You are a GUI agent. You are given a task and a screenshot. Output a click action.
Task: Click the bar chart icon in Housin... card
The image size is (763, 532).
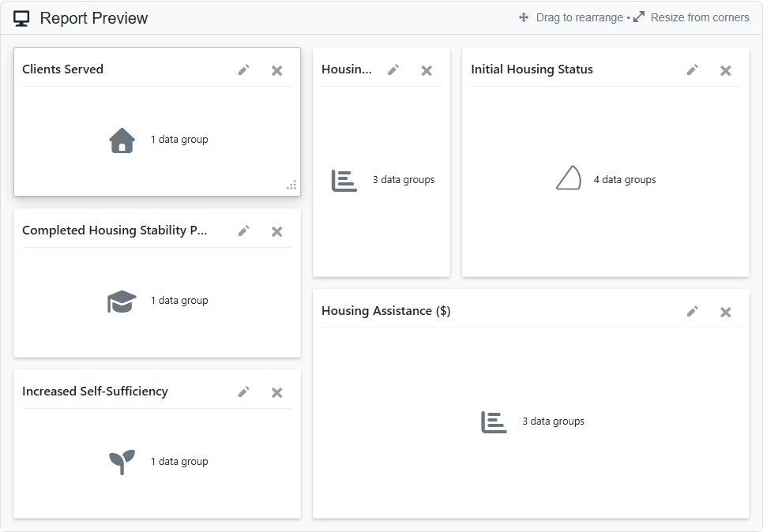344,181
